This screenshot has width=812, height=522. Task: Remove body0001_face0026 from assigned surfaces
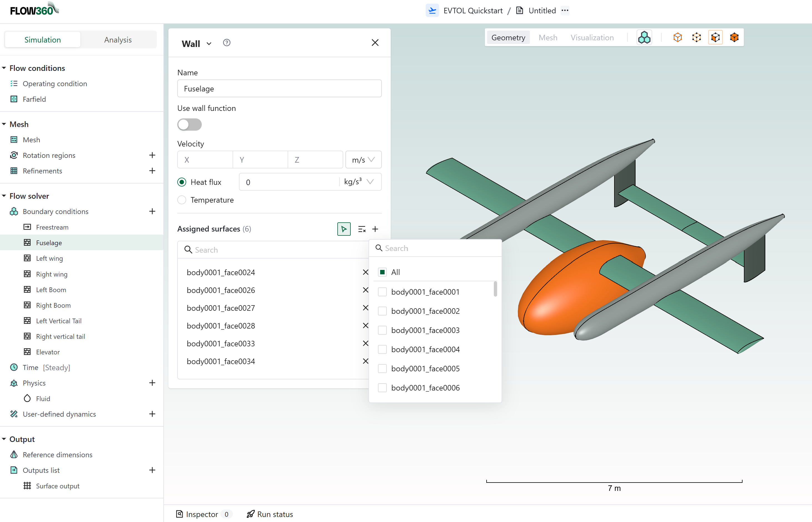click(365, 290)
